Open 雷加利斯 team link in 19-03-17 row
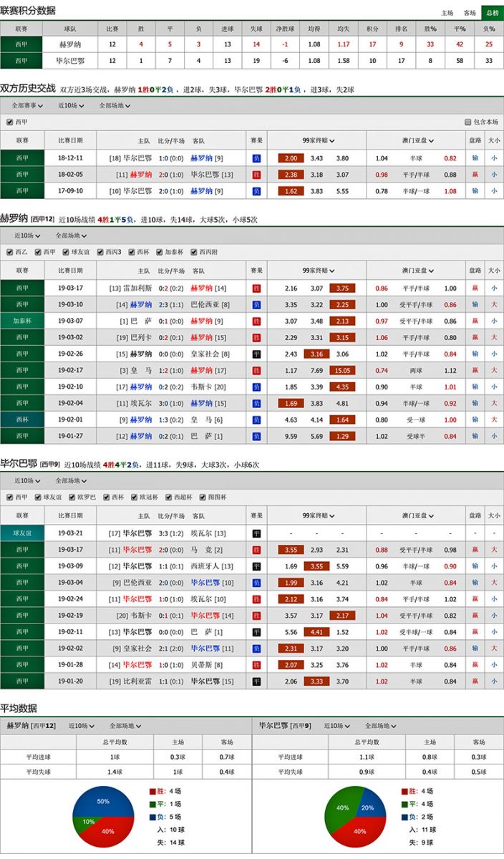The height and width of the screenshot is (859, 504). click(x=138, y=288)
